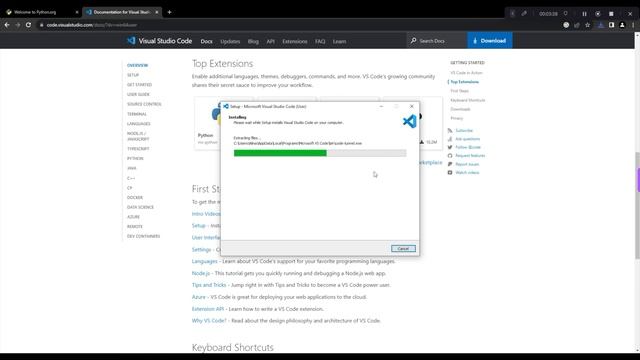Screen dimensions: 640x360
Task: Minimize the VS Code setup dialog
Action: coord(381,106)
